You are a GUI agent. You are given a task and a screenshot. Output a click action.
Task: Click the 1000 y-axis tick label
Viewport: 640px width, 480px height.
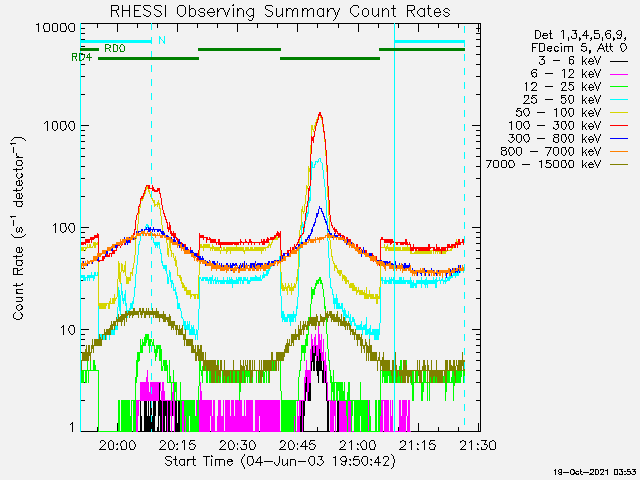click(x=60, y=126)
